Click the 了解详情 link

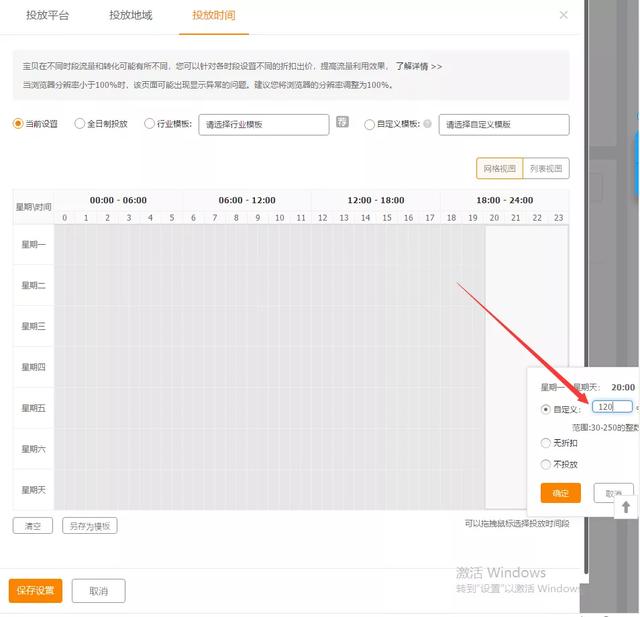[x=418, y=66]
